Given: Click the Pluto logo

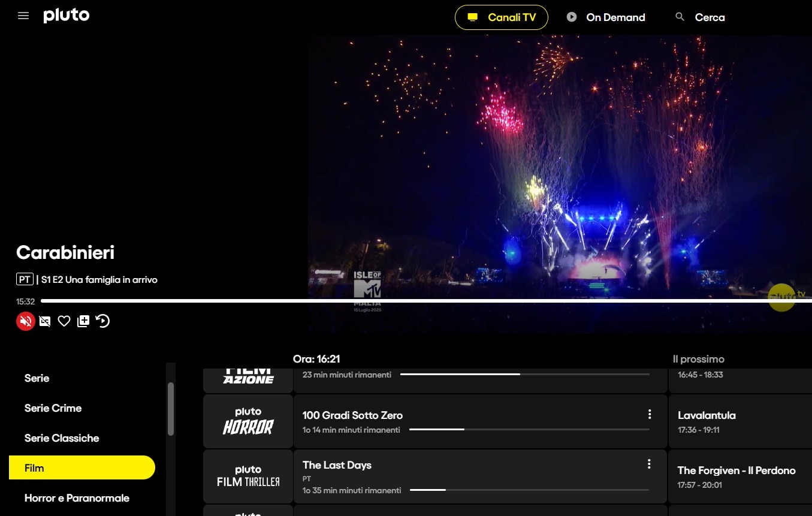Looking at the screenshot, I should [x=67, y=16].
